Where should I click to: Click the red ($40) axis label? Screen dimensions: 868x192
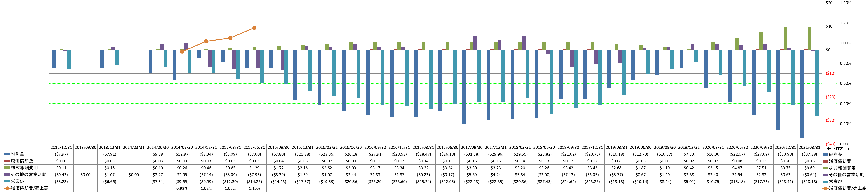pos(831,144)
